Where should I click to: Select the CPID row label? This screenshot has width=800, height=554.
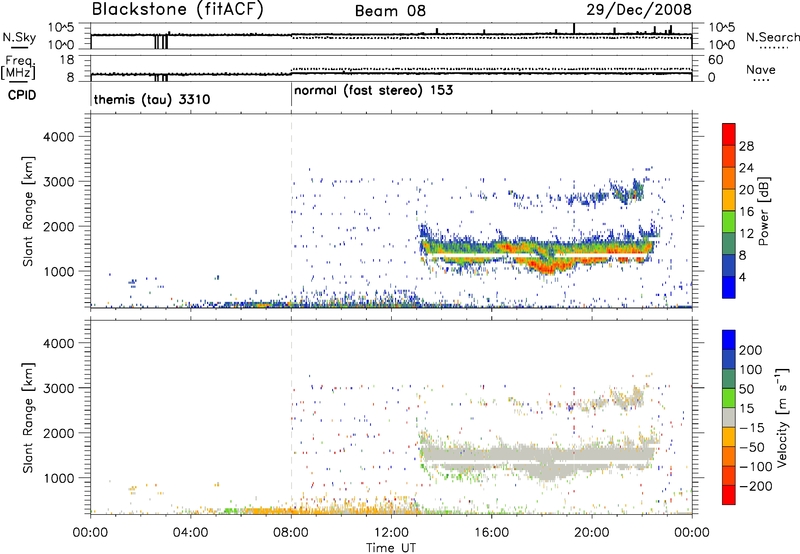(22, 95)
